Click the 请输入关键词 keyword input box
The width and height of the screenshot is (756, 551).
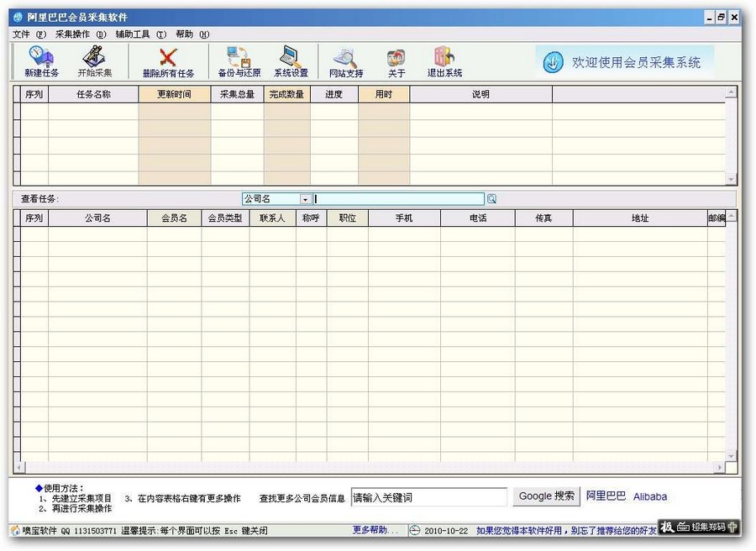click(428, 497)
